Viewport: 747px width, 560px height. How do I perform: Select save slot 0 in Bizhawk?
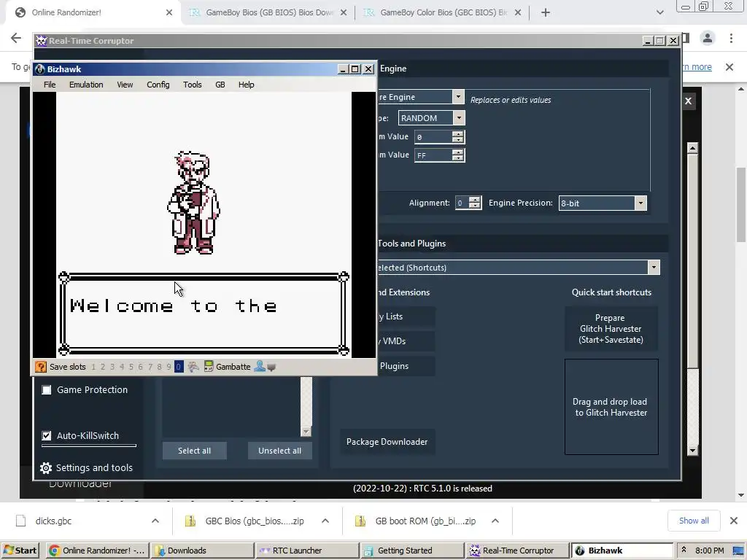[x=178, y=367]
